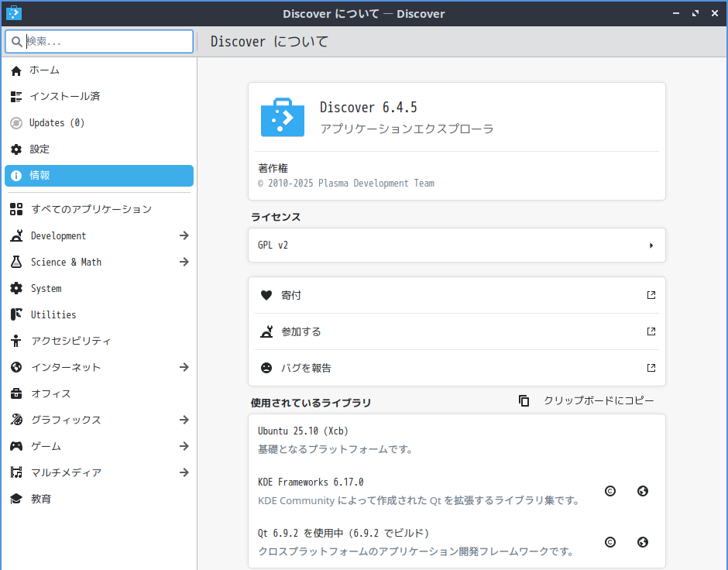
Task: Browse すべてのアプリケーション
Action: point(99,209)
